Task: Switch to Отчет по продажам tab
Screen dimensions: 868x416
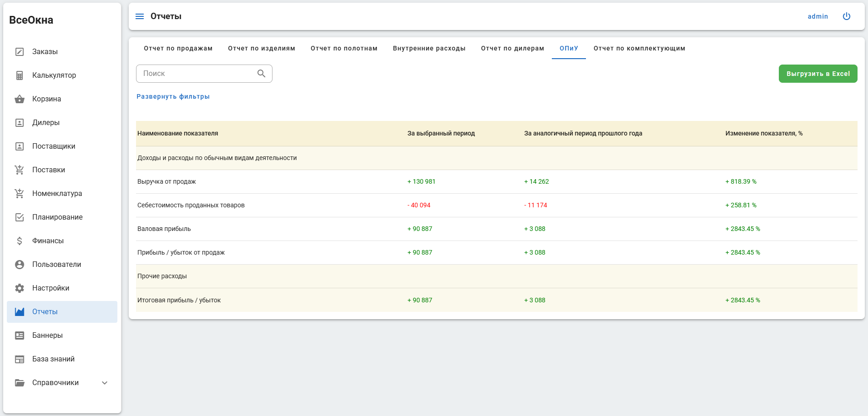Action: tap(178, 48)
